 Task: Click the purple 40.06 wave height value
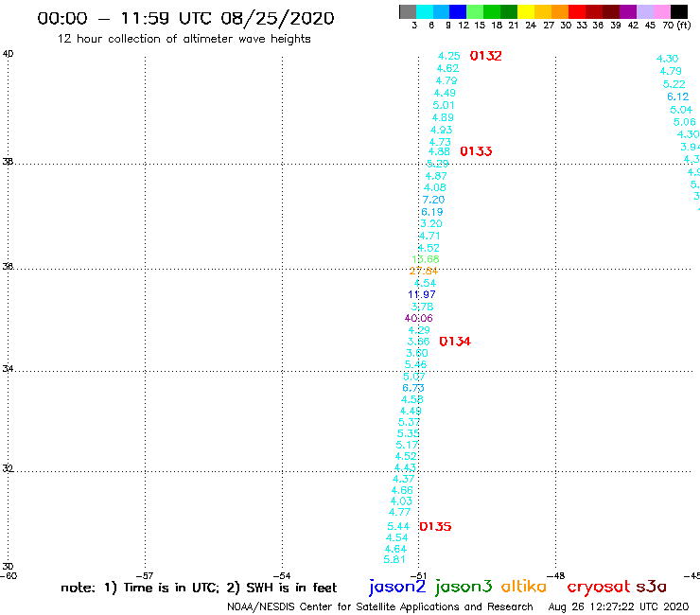pos(419,319)
